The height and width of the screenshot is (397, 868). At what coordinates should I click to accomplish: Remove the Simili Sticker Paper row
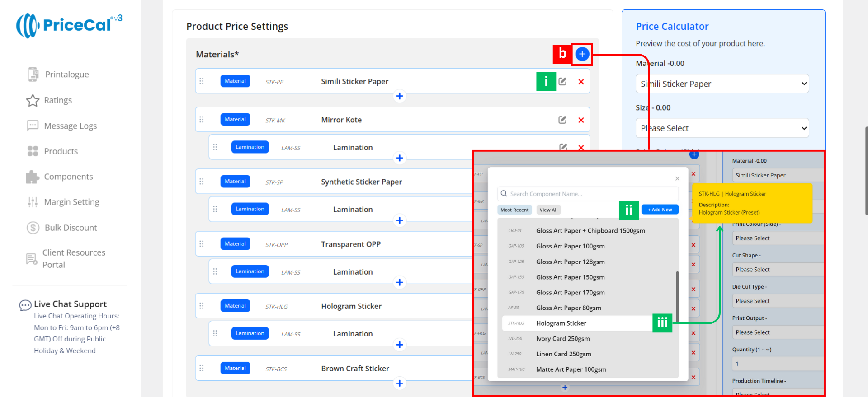[581, 82]
